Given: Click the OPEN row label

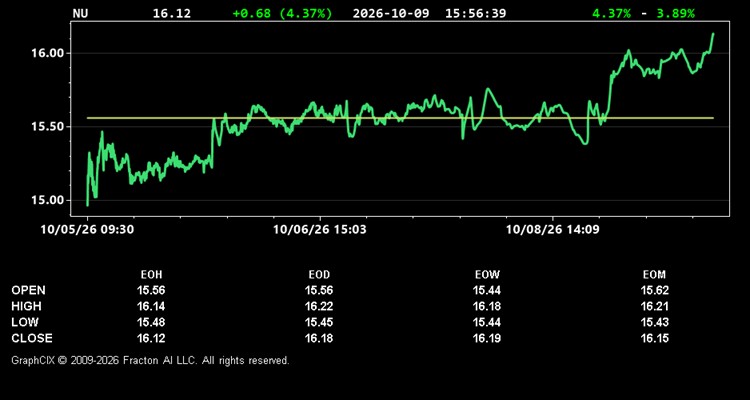Looking at the screenshot, I should tap(29, 290).
